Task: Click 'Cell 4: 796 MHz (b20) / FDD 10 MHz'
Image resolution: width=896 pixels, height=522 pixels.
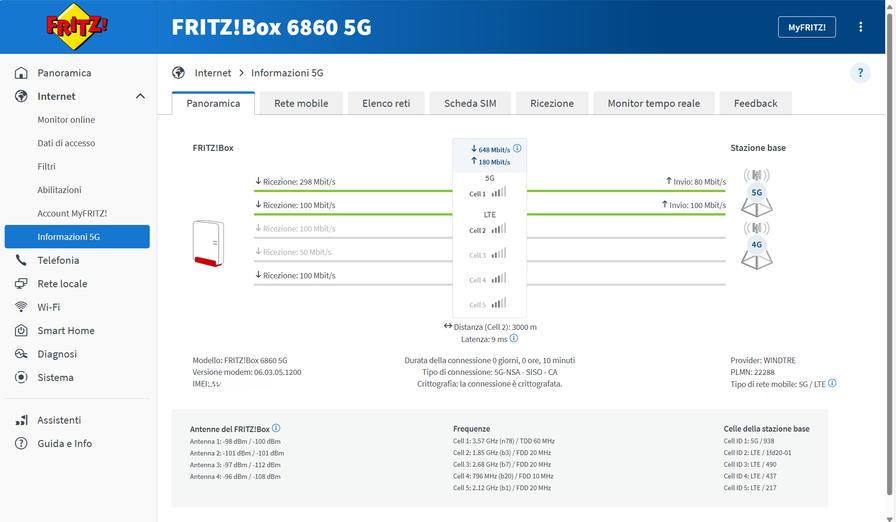Action: click(x=503, y=476)
